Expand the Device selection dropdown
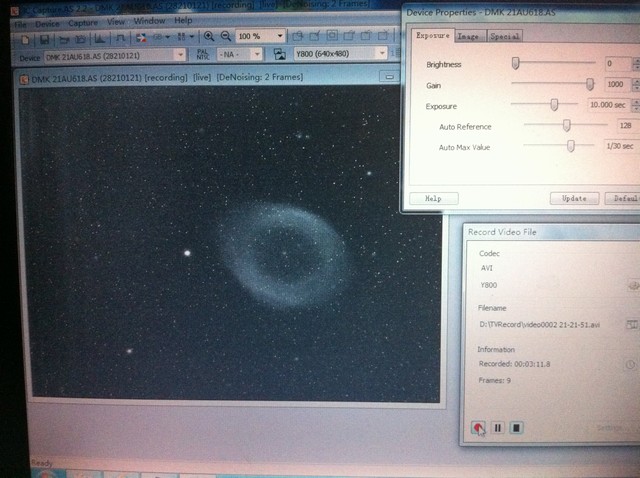The height and width of the screenshot is (478, 640). 180,54
